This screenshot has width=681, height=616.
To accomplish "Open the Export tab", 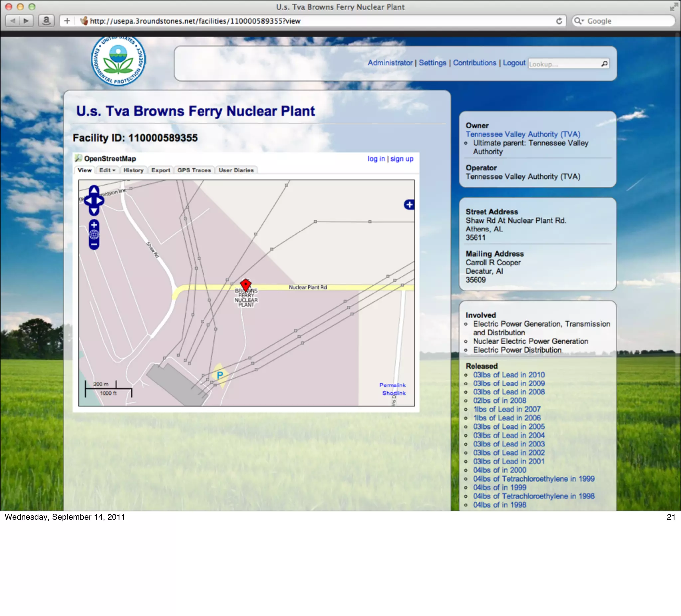I will point(161,170).
